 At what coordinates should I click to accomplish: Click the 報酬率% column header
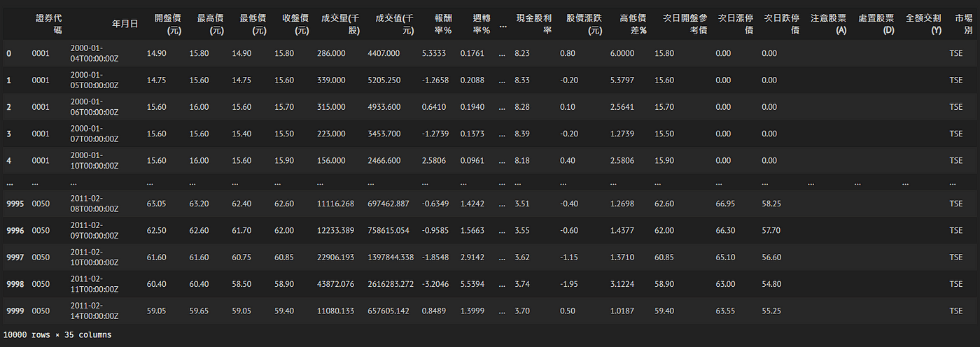pyautogui.click(x=442, y=23)
